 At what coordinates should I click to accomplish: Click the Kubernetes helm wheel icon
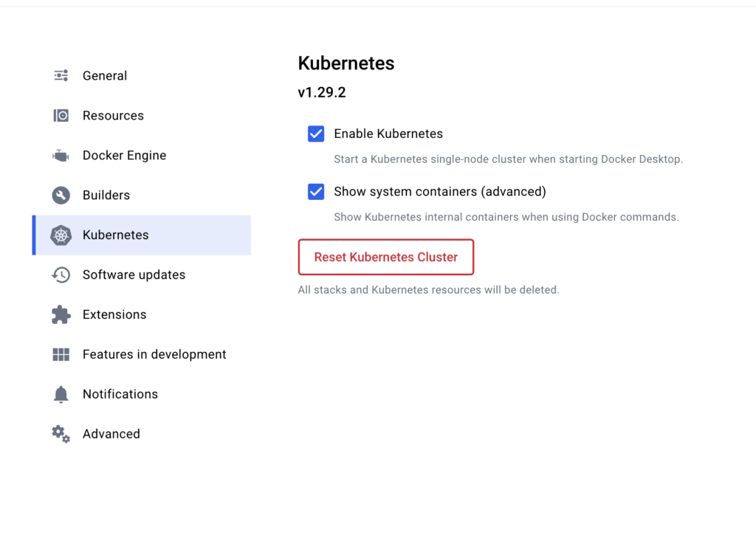tap(61, 235)
